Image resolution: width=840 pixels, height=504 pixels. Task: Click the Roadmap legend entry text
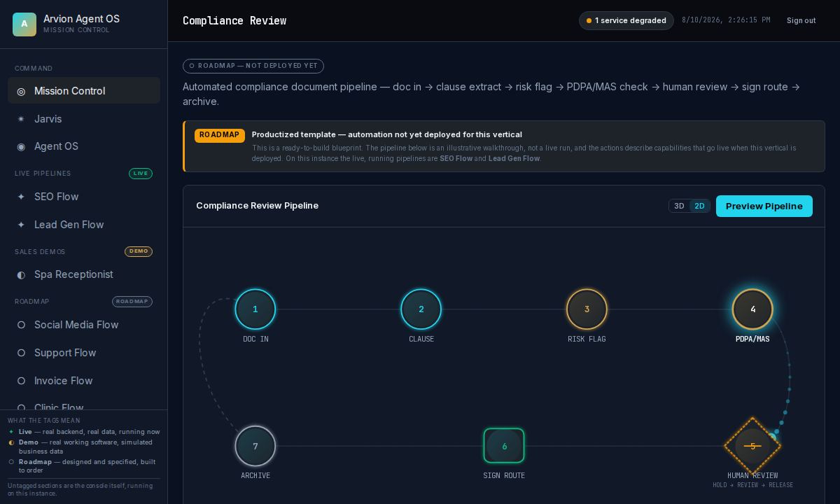click(87, 466)
